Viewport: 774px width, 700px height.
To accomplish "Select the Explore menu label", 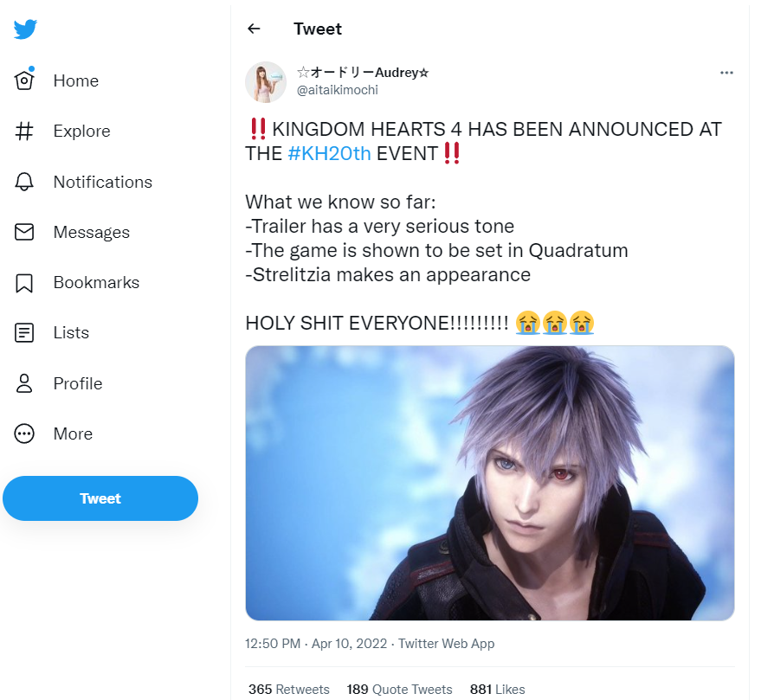I will tap(82, 132).
